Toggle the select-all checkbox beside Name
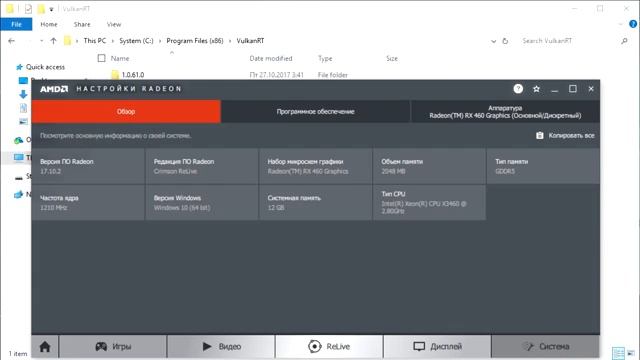The height and width of the screenshot is (360, 640). click(101, 58)
